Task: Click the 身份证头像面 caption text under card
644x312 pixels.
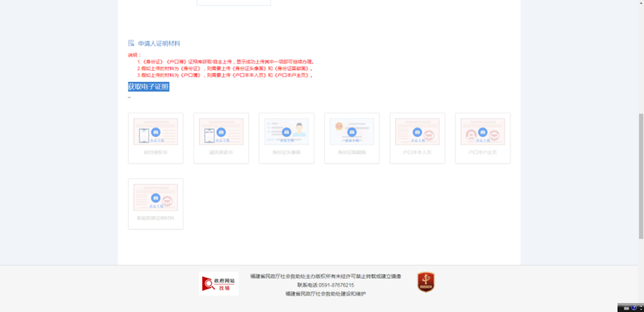Action: 286,153
